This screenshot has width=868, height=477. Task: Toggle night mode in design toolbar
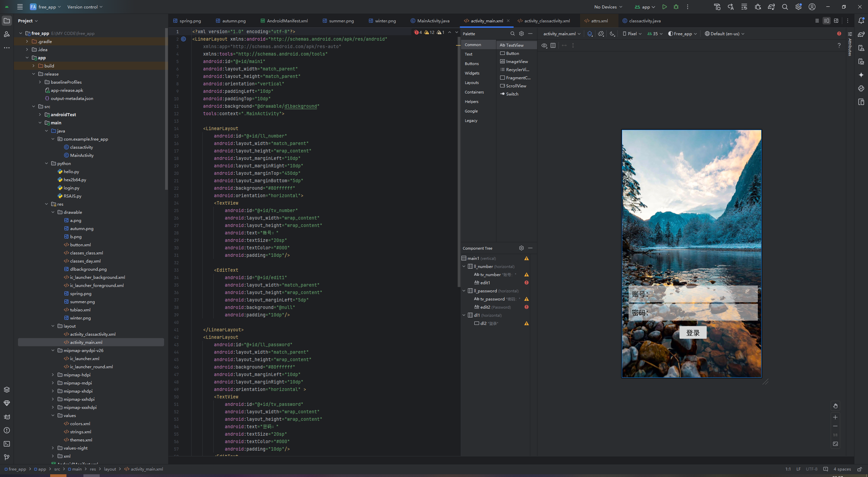(x=612, y=34)
